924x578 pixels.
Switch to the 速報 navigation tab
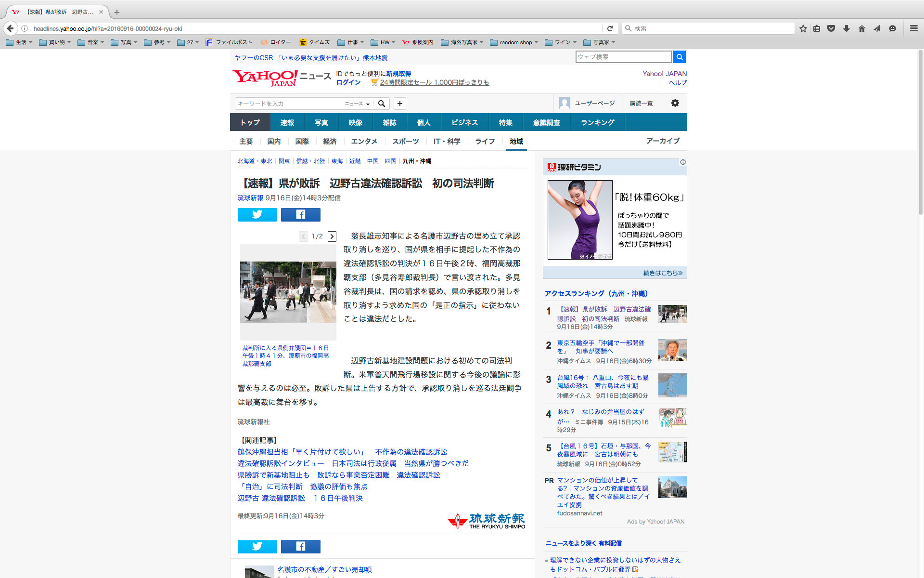287,122
